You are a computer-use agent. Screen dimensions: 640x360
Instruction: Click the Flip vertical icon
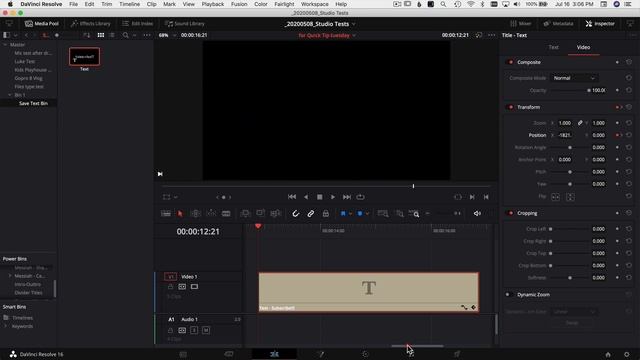(x=570, y=197)
